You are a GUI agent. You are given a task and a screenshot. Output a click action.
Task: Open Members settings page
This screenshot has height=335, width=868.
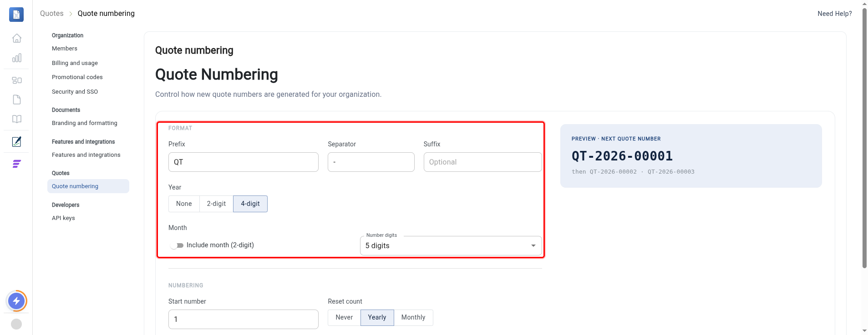point(65,49)
